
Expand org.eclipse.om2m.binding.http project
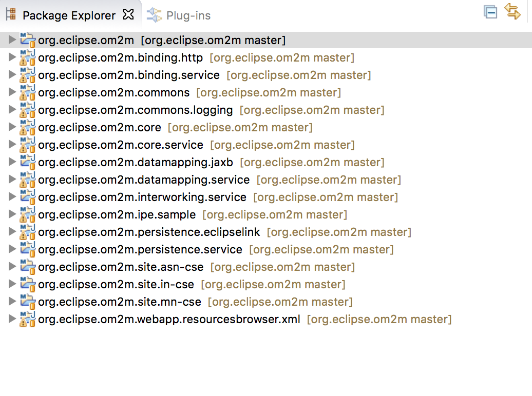tap(12, 57)
